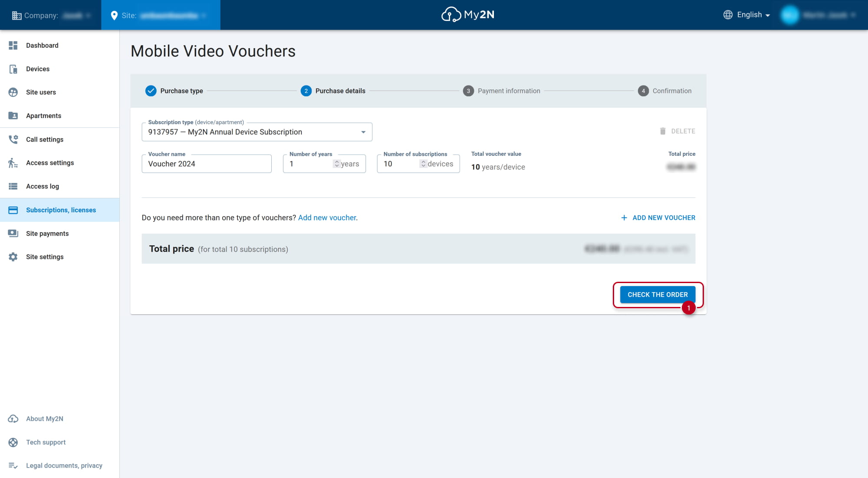The image size is (868, 478).
Task: Click the Number of subscriptions spinner arrows
Action: (x=423, y=164)
